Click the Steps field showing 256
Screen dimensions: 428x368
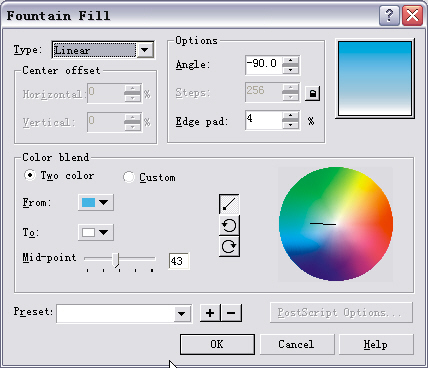point(264,92)
